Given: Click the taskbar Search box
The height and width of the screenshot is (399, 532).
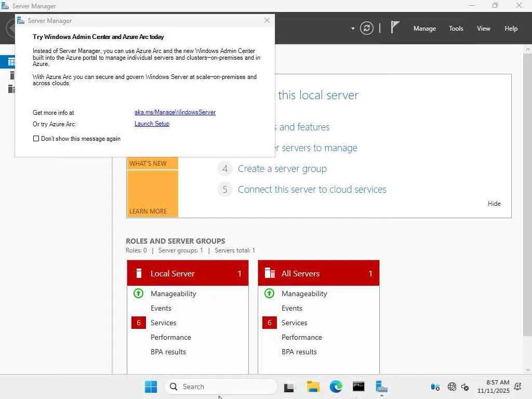Looking at the screenshot, I should tap(220, 387).
